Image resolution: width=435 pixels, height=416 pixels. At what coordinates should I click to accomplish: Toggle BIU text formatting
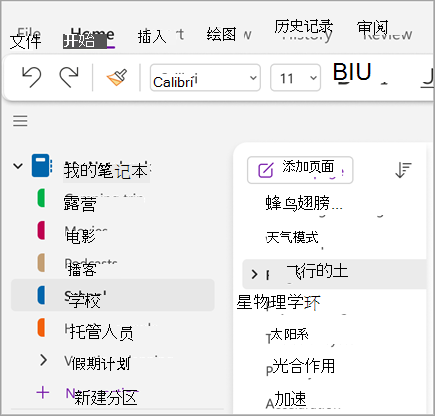tap(352, 72)
